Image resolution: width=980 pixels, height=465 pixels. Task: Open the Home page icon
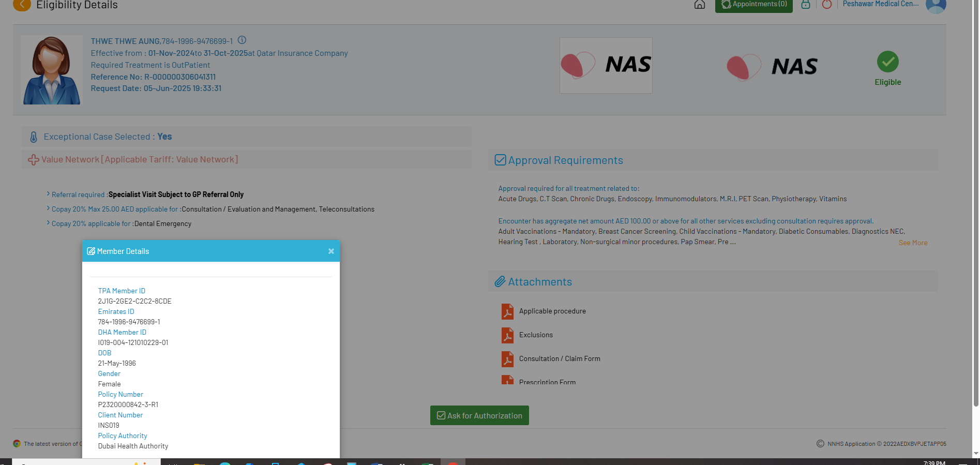(x=700, y=5)
